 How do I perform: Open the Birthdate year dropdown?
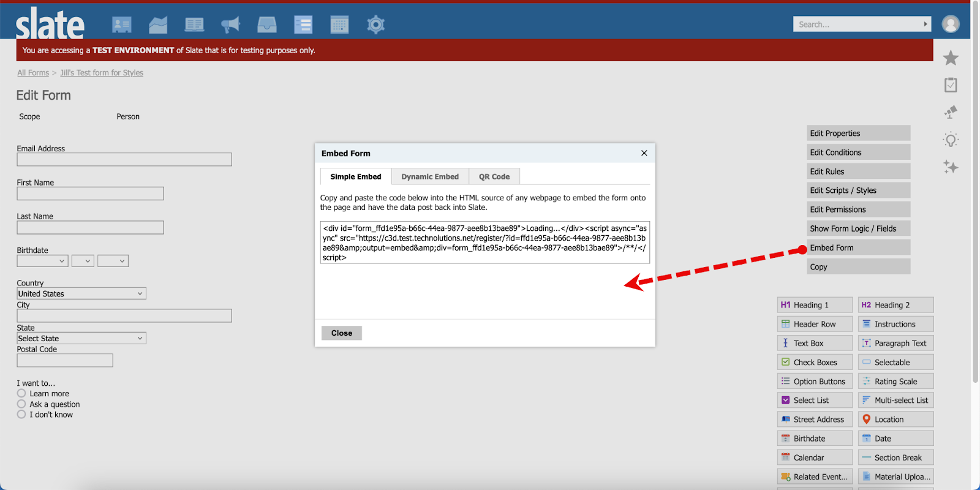(113, 261)
